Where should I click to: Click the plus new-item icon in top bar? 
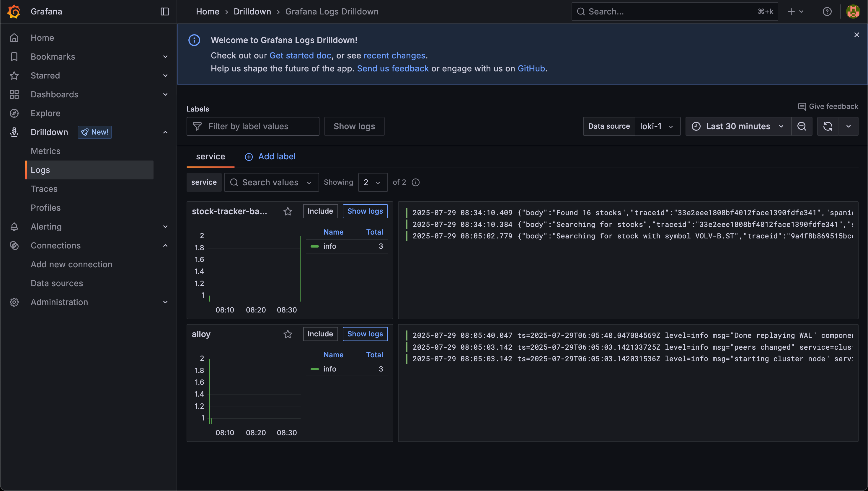791,12
